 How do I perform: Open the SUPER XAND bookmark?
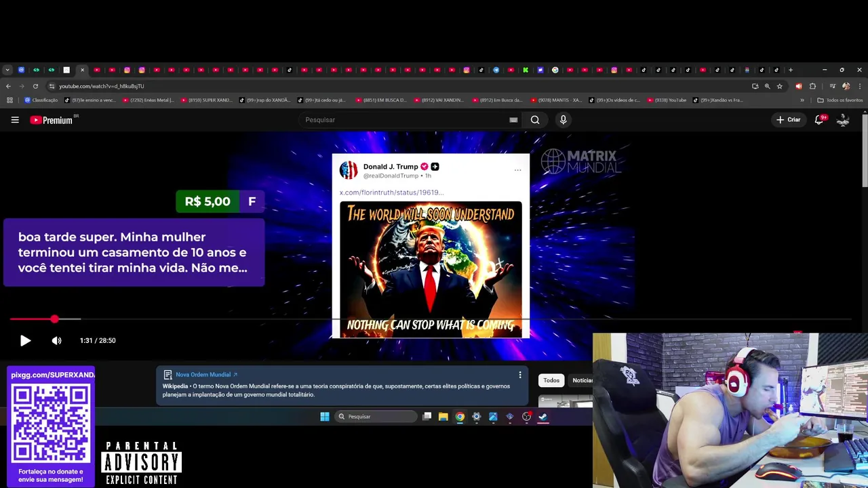(207, 100)
